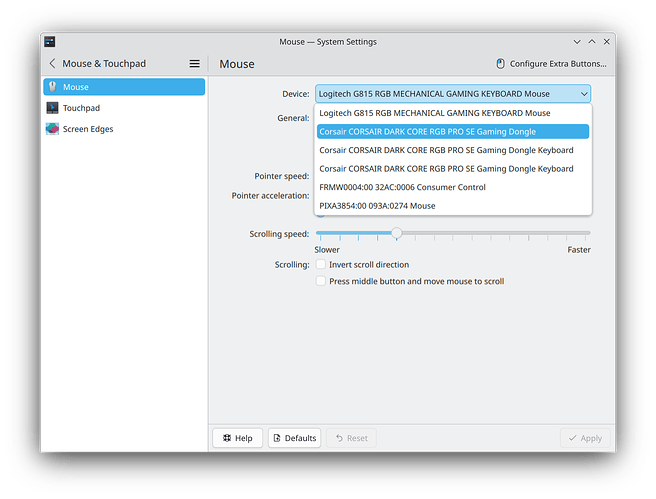This screenshot has width=656, height=499.
Task: Go back using the Mouse & Touchpad arrow
Action: tap(52, 63)
